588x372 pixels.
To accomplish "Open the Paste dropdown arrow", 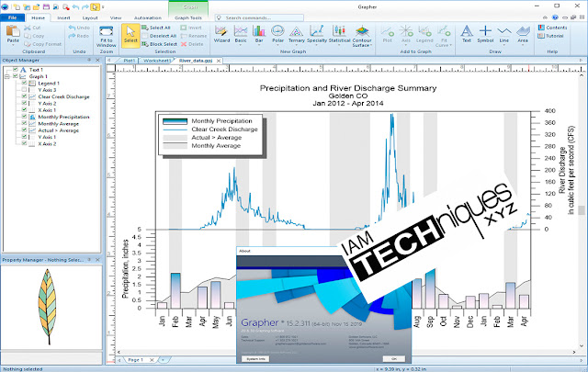I will 13,45.
